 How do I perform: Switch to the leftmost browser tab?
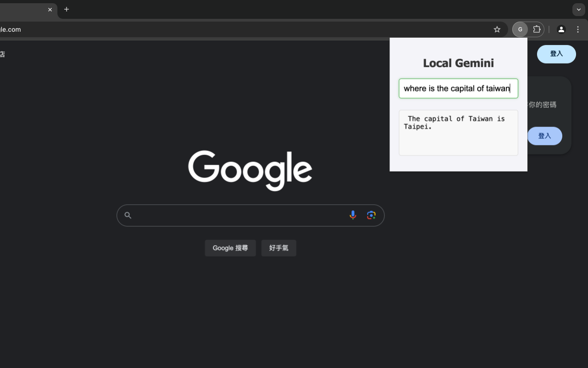pyautogui.click(x=25, y=9)
